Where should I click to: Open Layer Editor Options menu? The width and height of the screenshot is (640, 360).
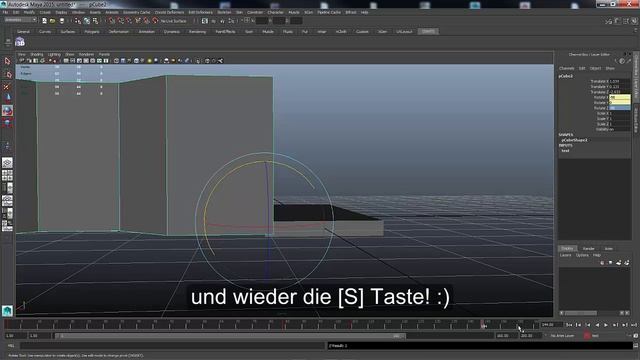582,255
